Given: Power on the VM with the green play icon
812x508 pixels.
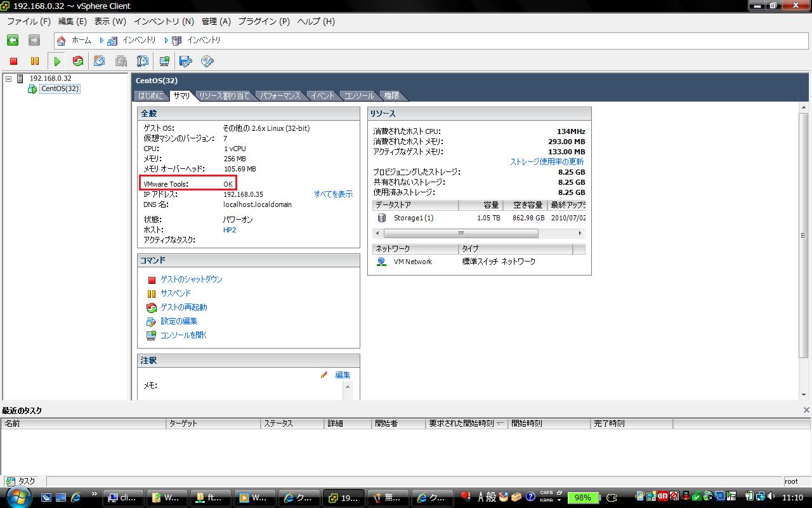Looking at the screenshot, I should click(x=57, y=61).
